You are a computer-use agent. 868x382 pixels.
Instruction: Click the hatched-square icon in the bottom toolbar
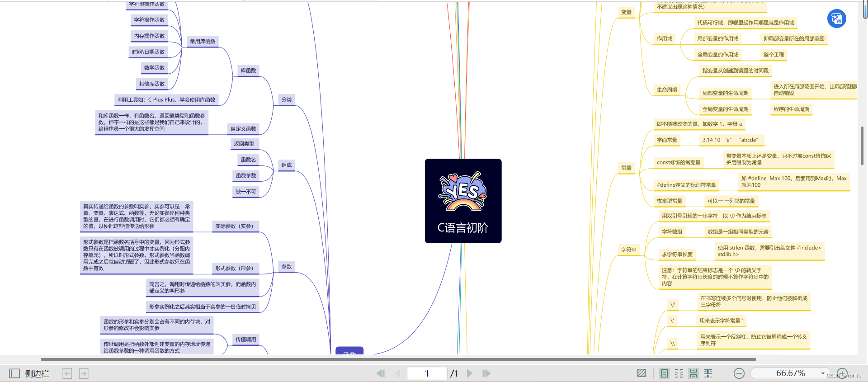point(642,373)
